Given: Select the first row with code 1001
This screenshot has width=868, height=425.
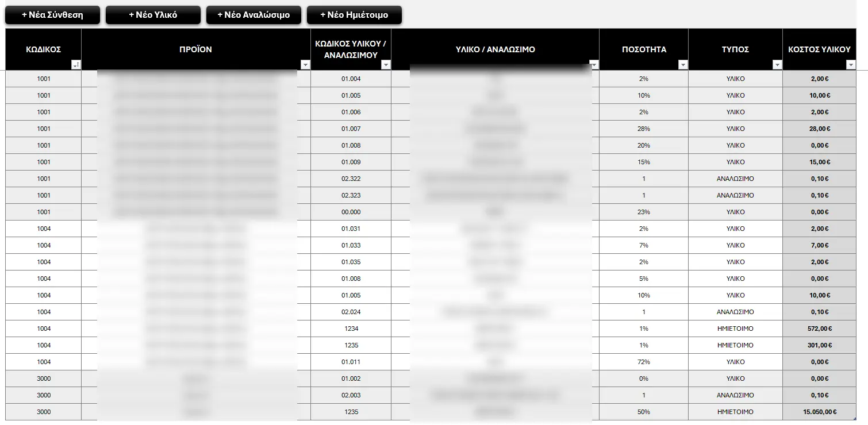Looking at the screenshot, I should 43,79.
